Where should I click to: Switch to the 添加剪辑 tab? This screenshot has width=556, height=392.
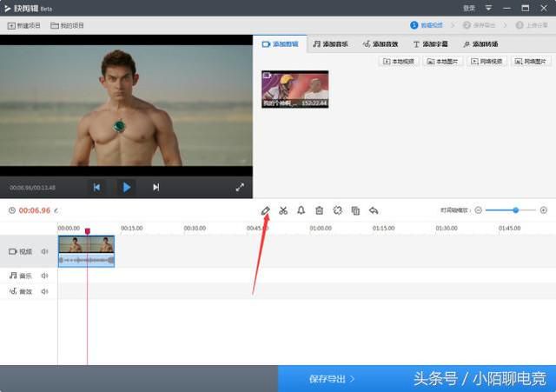[280, 44]
